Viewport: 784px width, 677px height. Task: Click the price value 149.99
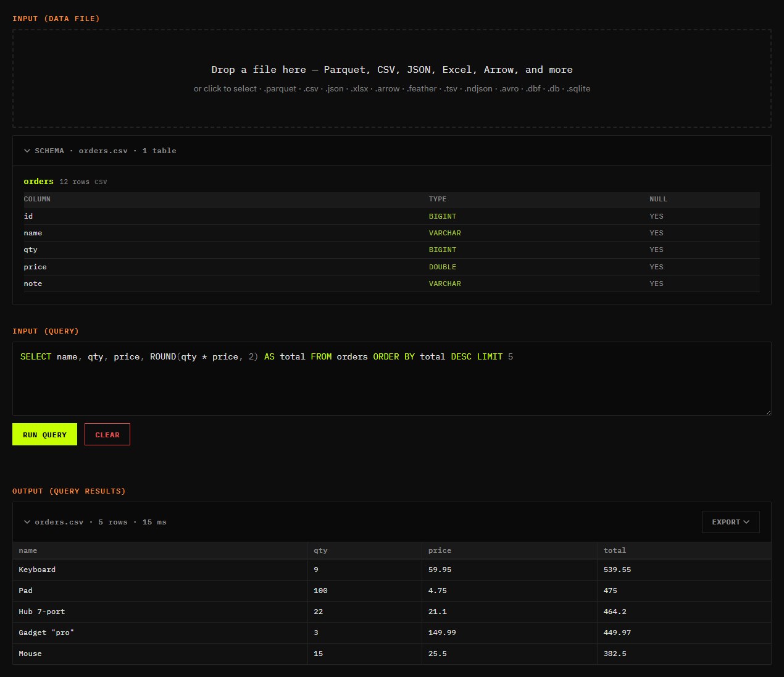tap(442, 633)
